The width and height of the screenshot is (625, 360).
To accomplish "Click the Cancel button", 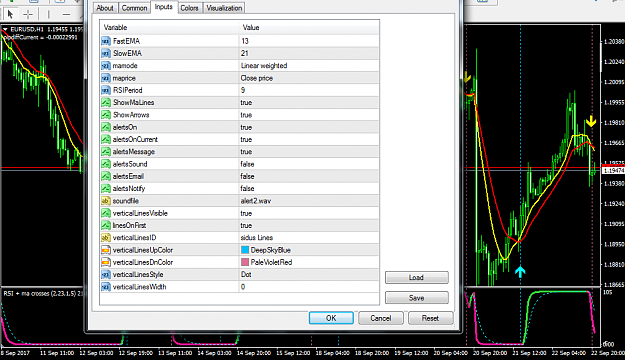I will 381,318.
